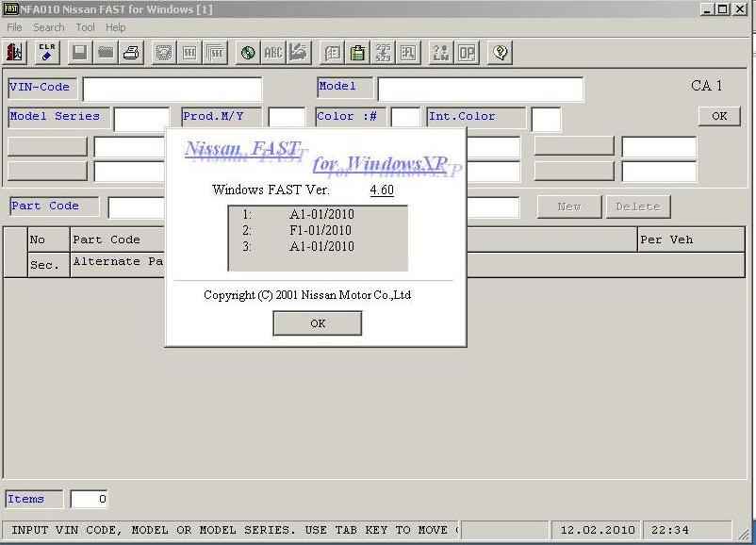Click the illustration frame toolbar icon
This screenshot has height=545, width=756.
(164, 52)
